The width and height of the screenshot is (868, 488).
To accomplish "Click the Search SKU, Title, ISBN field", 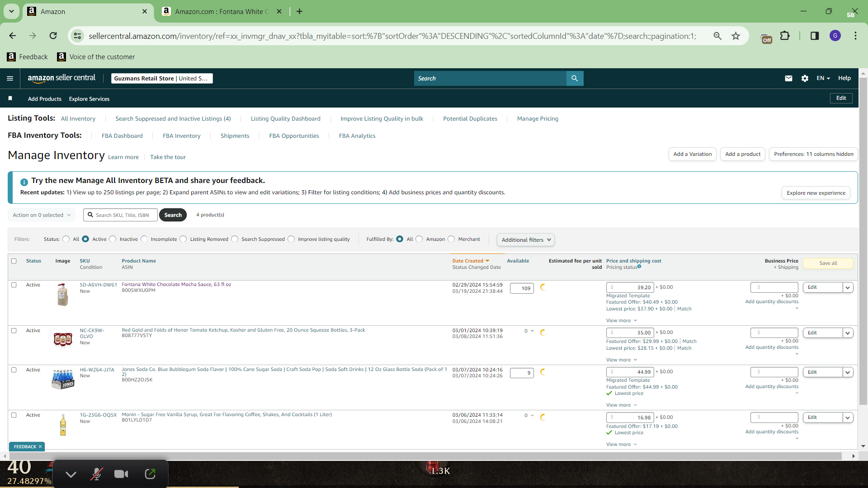I will click(121, 215).
